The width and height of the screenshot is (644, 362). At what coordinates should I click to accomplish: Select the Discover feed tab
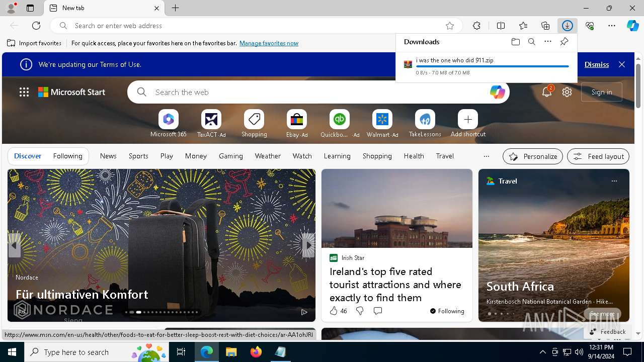pyautogui.click(x=28, y=156)
